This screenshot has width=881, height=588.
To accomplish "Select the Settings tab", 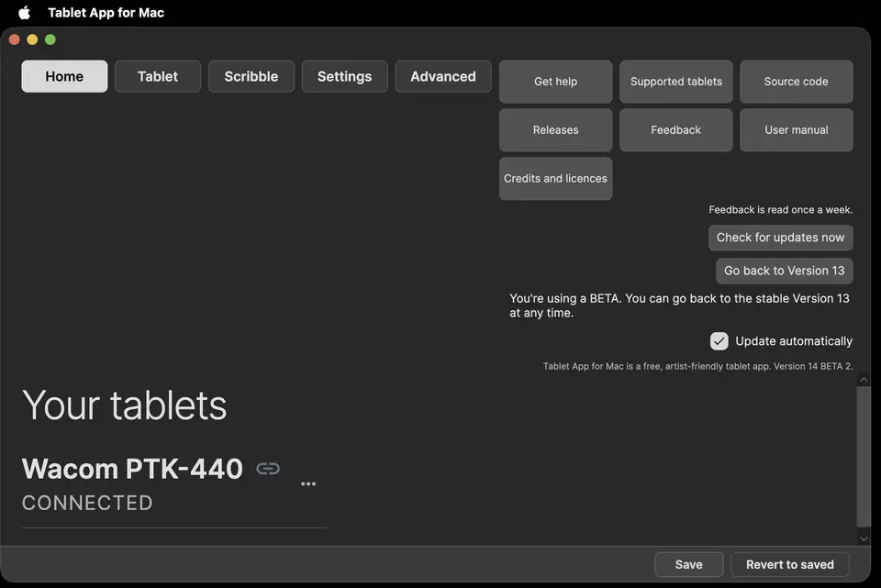I will click(x=344, y=76).
